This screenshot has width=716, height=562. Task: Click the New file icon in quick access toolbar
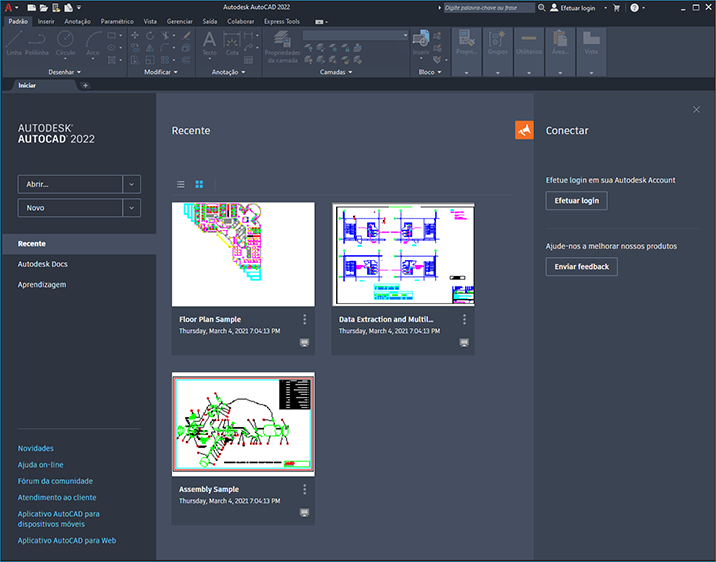tap(32, 7)
